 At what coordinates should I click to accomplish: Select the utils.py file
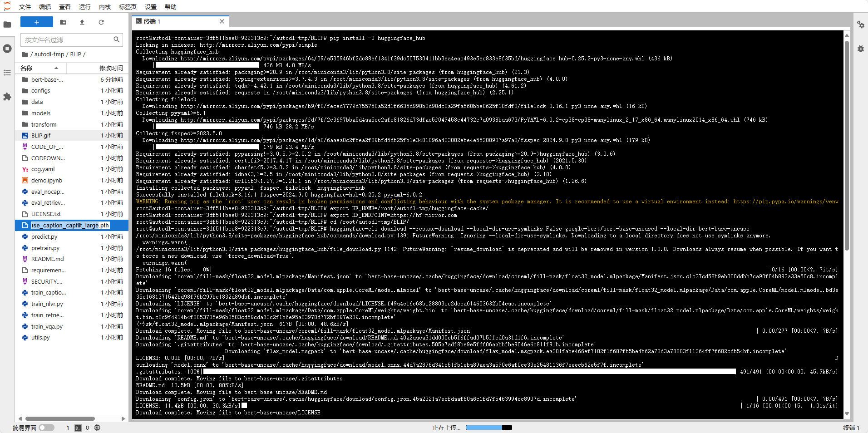pos(73,337)
